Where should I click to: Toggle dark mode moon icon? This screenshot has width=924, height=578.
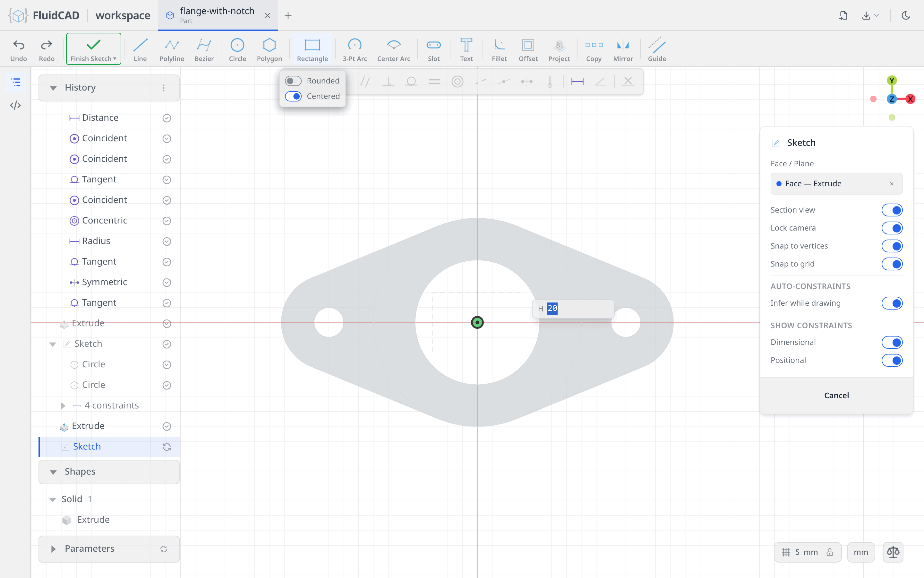pos(906,15)
